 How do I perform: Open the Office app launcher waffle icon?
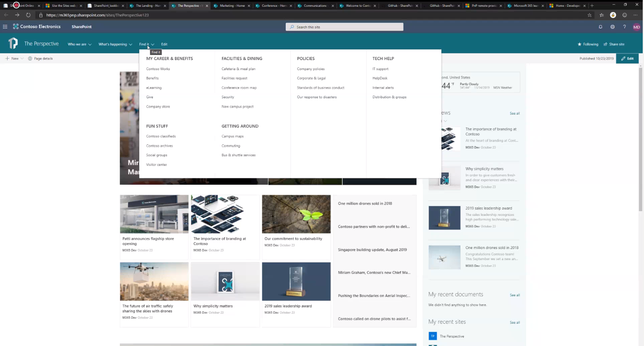[x=5, y=26]
